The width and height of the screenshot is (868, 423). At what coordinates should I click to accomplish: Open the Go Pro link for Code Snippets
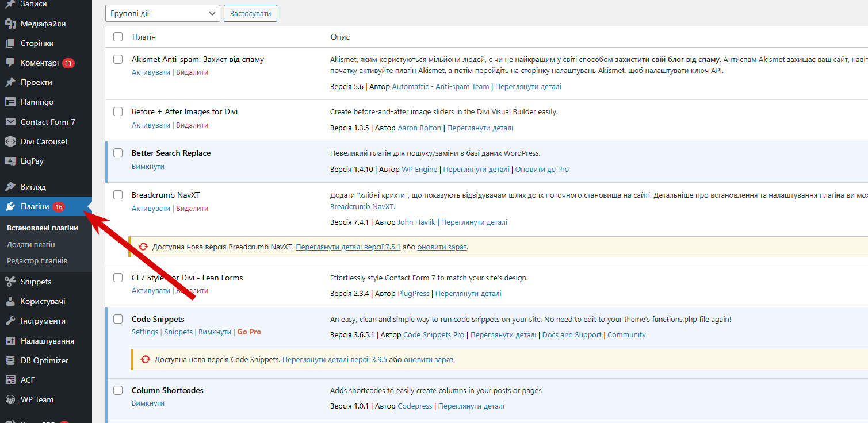(x=249, y=332)
